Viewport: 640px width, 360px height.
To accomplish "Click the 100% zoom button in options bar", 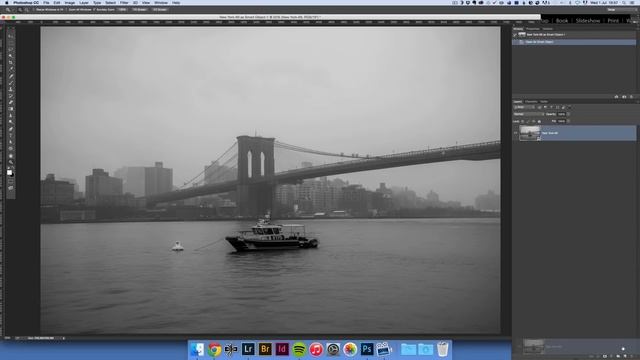I will 122,9.
